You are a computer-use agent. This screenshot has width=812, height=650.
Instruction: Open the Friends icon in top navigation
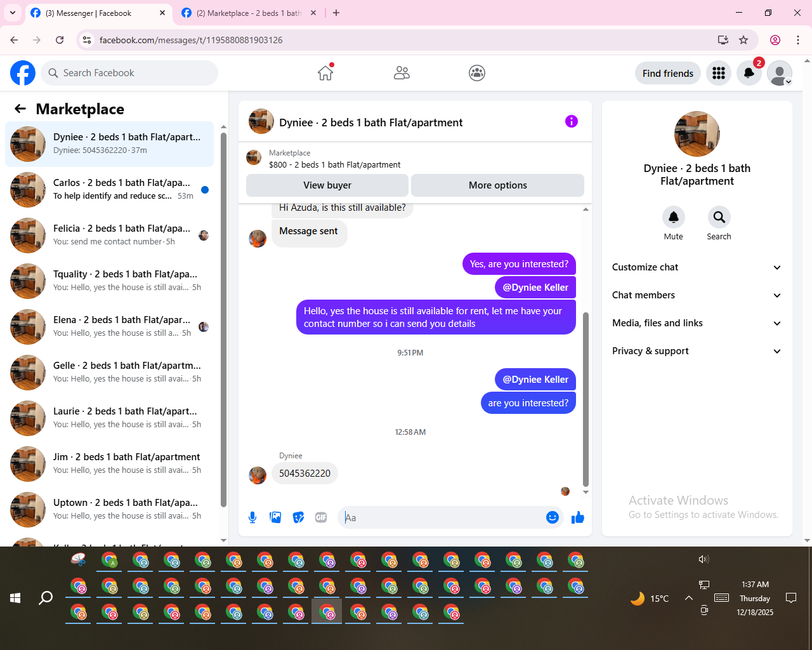(402, 73)
